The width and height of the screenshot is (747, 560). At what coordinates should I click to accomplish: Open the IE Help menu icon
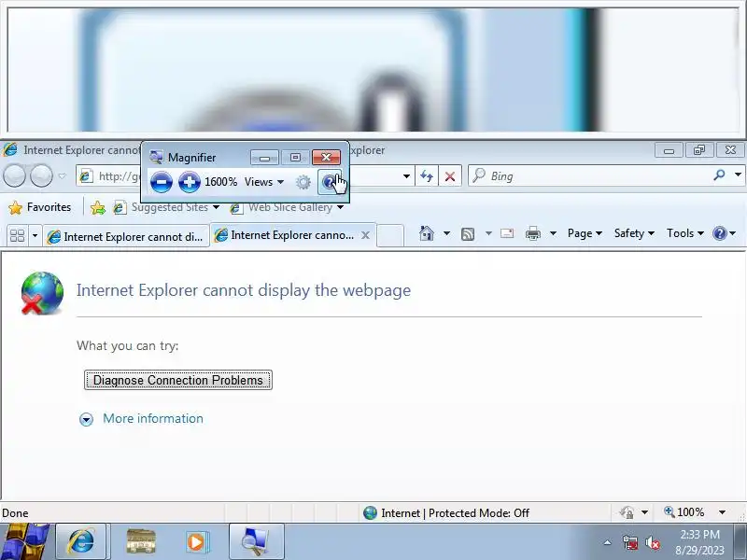click(x=725, y=233)
